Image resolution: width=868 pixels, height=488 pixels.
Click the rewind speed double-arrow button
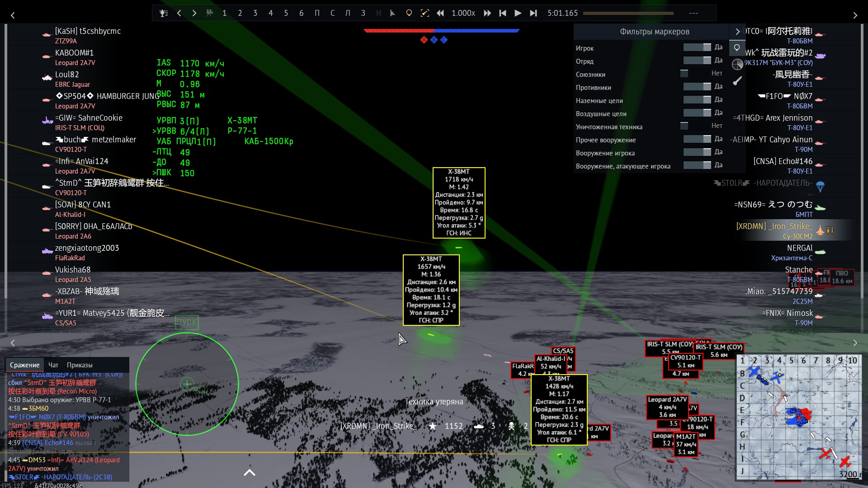click(440, 13)
